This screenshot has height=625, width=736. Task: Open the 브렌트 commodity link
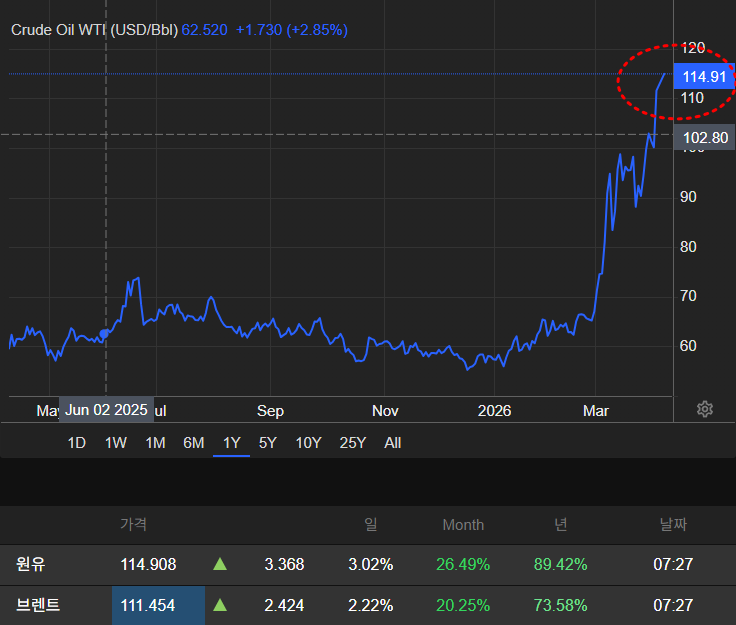[39, 605]
